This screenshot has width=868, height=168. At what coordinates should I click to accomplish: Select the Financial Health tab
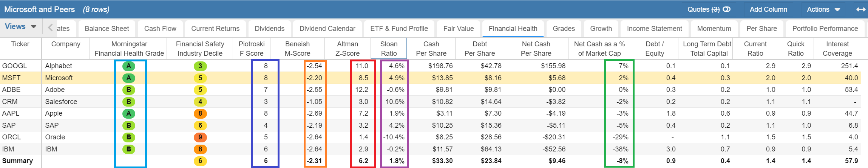[513, 29]
